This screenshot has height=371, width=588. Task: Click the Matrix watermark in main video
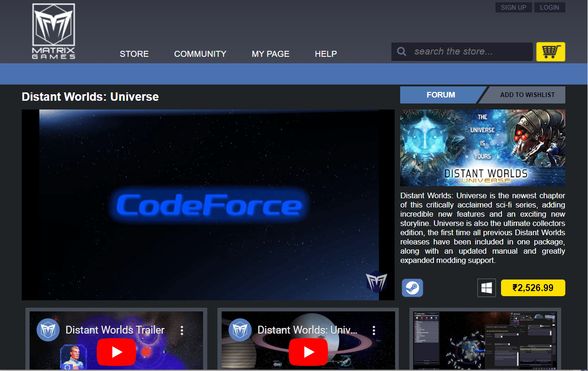click(x=376, y=282)
